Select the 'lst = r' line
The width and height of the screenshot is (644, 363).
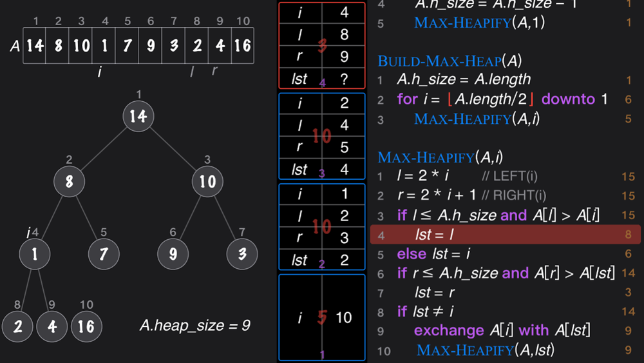[435, 292]
